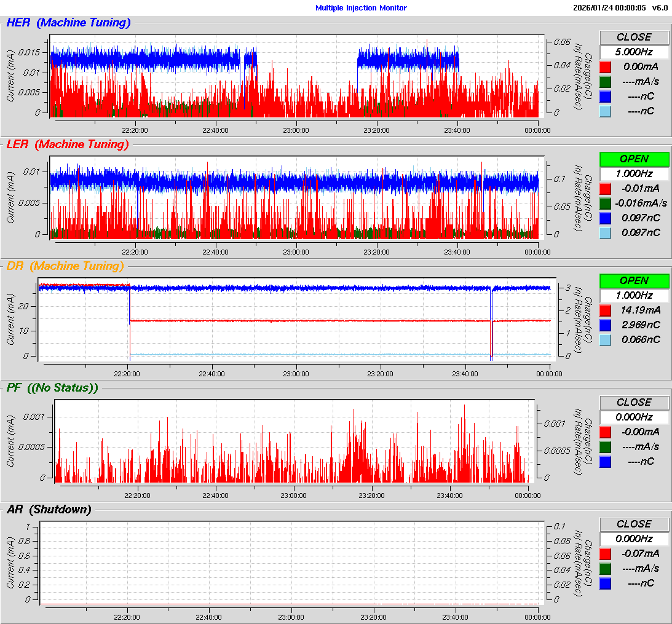Viewport: 672px width, 624px height.
Task: Toggle the AR CLOSE gate indicator
Action: [634, 524]
